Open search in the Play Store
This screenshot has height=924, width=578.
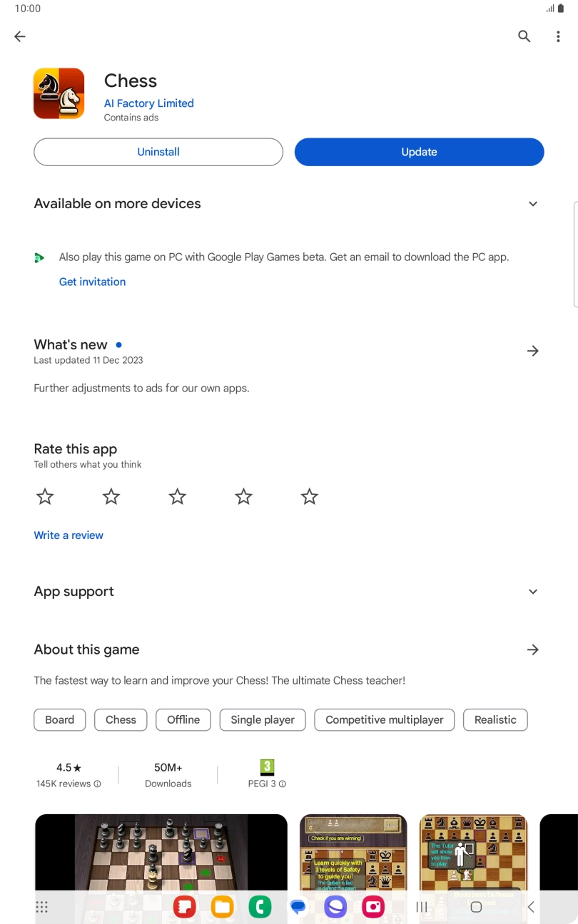pos(524,36)
